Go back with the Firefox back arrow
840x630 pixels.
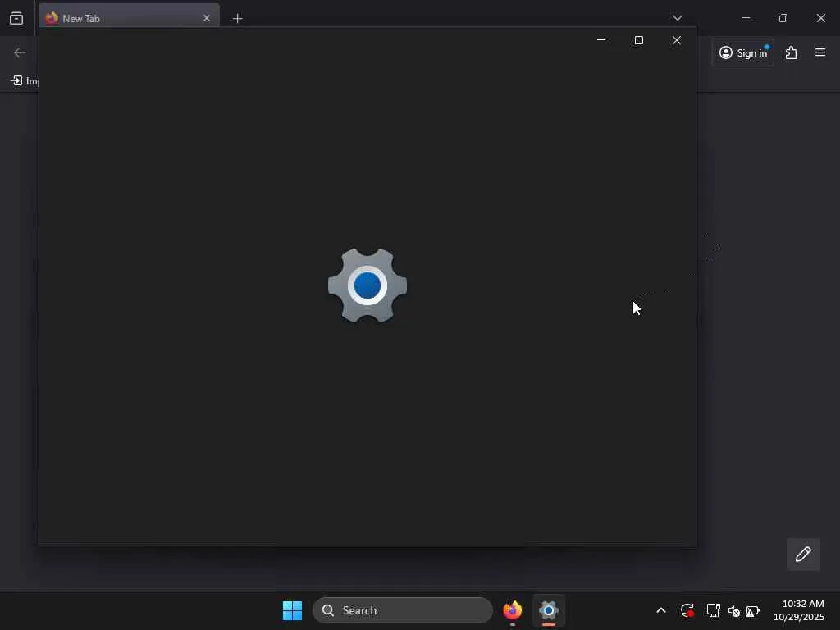coord(20,52)
